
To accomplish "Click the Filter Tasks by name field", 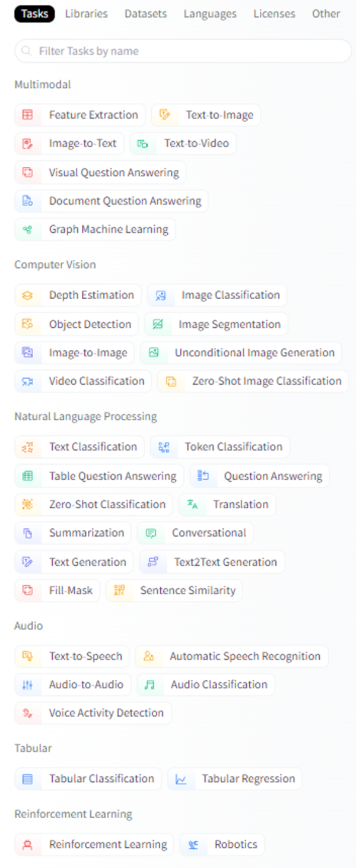I will (x=178, y=51).
